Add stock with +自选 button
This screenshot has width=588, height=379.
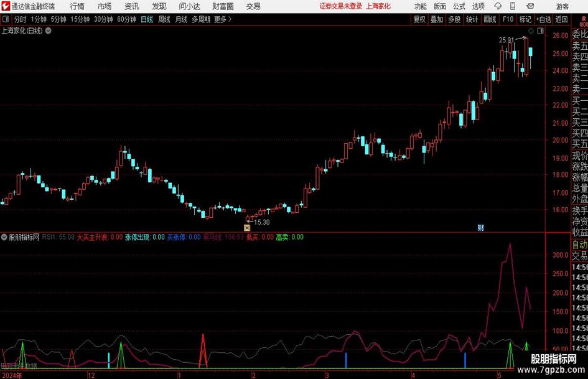(x=544, y=19)
